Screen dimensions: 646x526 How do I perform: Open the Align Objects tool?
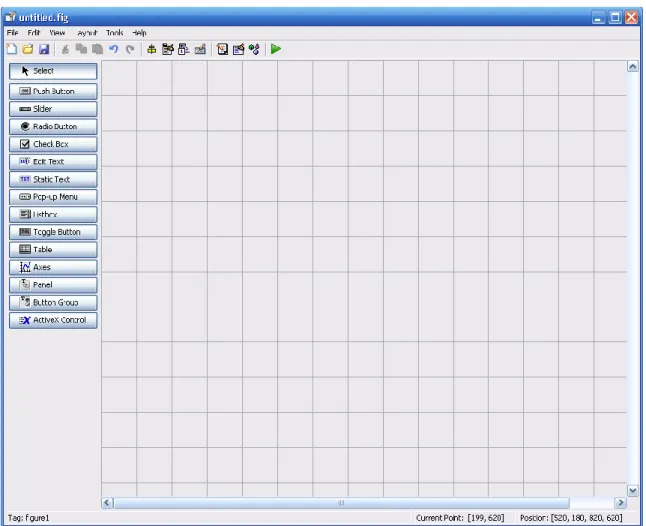[151, 49]
